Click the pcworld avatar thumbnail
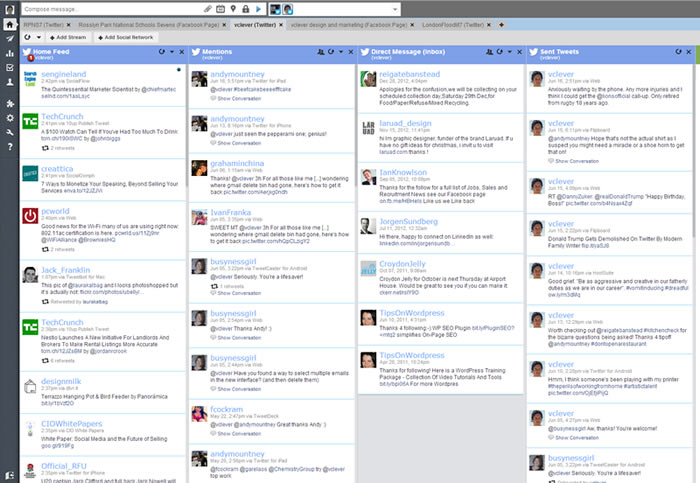Viewport: 700px width, 483px height. tap(30, 216)
